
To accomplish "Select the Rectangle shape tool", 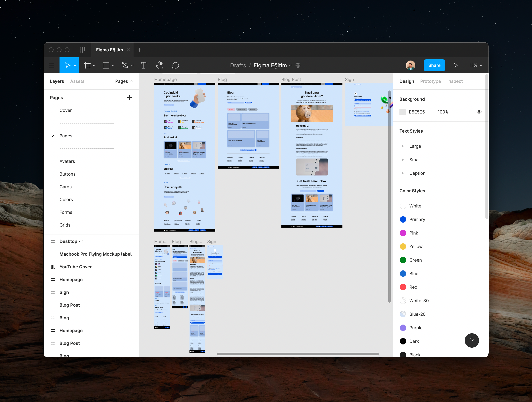I will (106, 65).
